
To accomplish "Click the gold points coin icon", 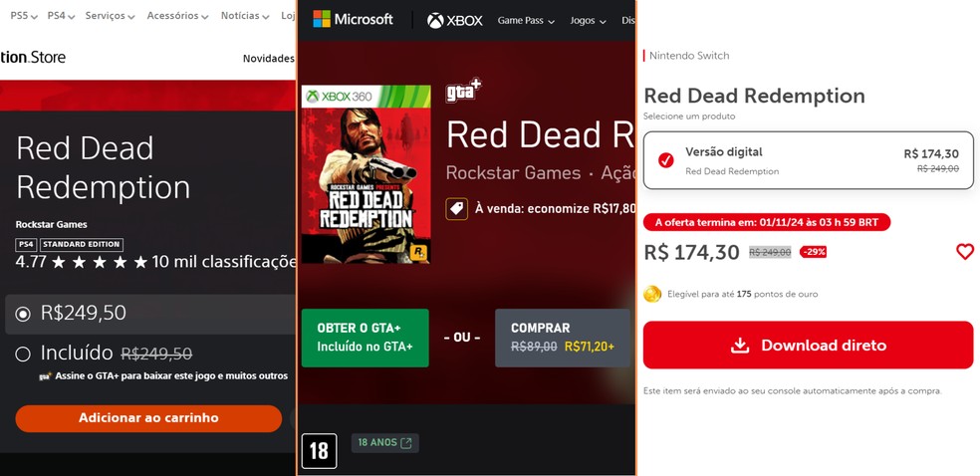I will click(x=652, y=294).
